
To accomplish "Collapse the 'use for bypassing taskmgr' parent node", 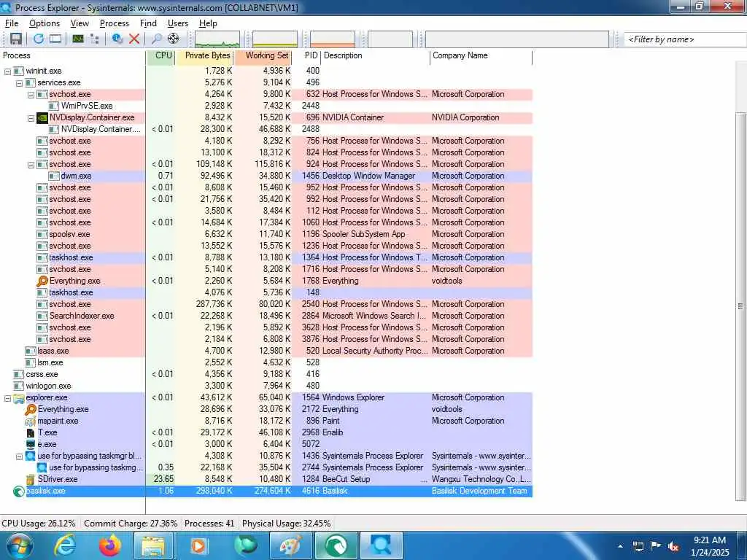I will pyautogui.click(x=19, y=456).
